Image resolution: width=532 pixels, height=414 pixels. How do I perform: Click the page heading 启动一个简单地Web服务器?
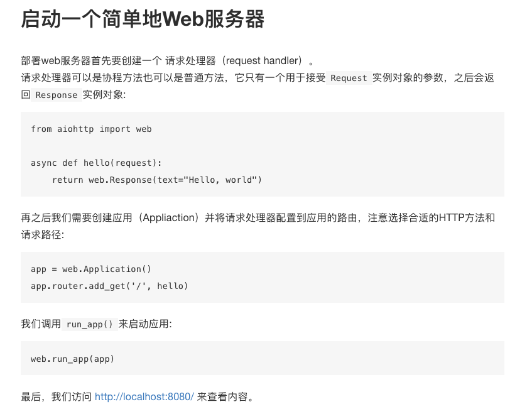[x=143, y=19]
